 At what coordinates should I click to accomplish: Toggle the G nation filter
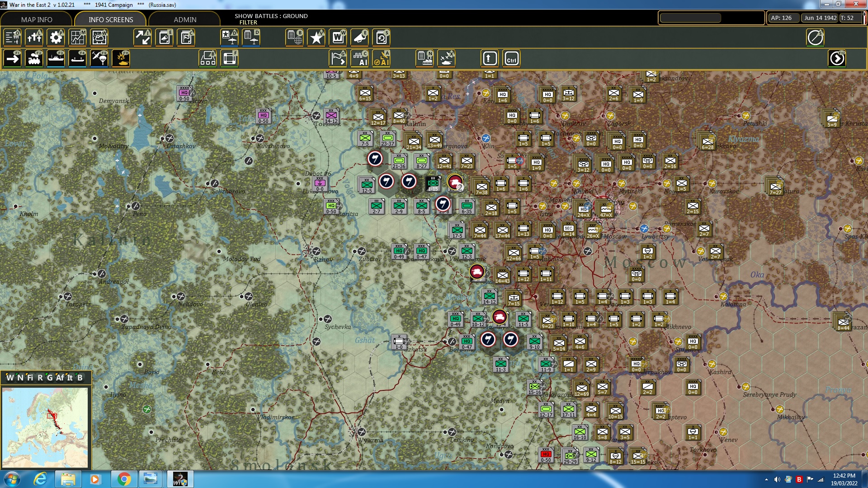pos(49,378)
